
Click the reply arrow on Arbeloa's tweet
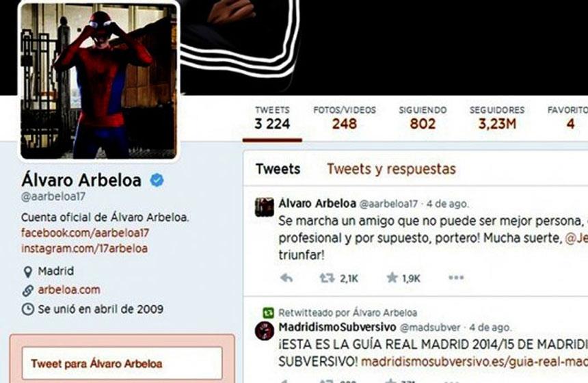coord(286,278)
